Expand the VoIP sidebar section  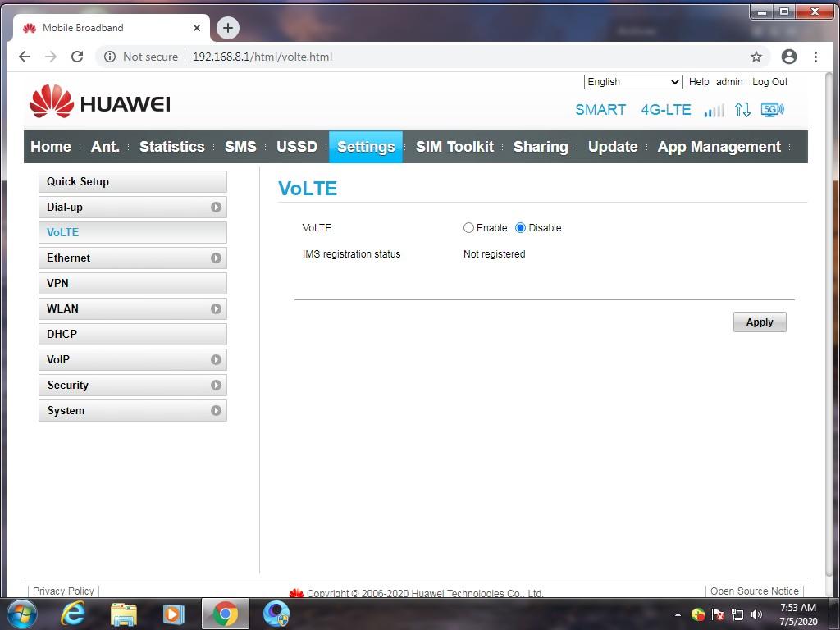216,360
